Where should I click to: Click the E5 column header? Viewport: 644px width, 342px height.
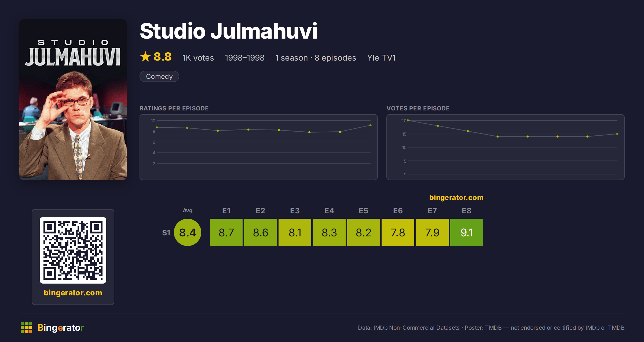[364, 211]
